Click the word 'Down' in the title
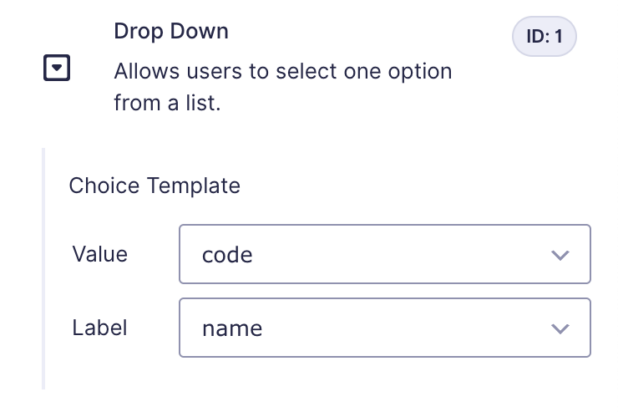 pos(199,31)
